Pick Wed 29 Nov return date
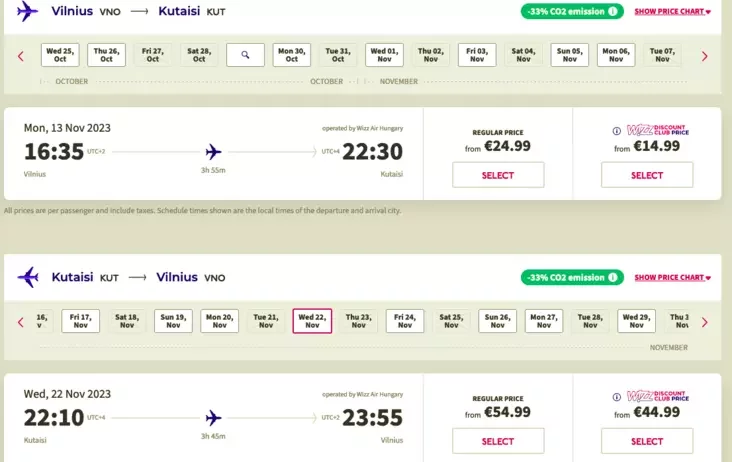The image size is (732, 462). click(x=636, y=321)
